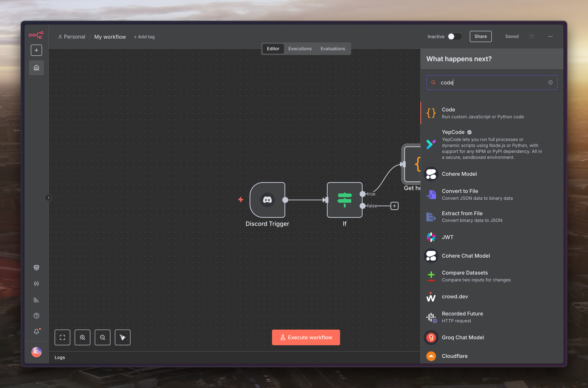The width and height of the screenshot is (588, 388).
Task: Click the home icon in sidebar
Action: pos(36,68)
